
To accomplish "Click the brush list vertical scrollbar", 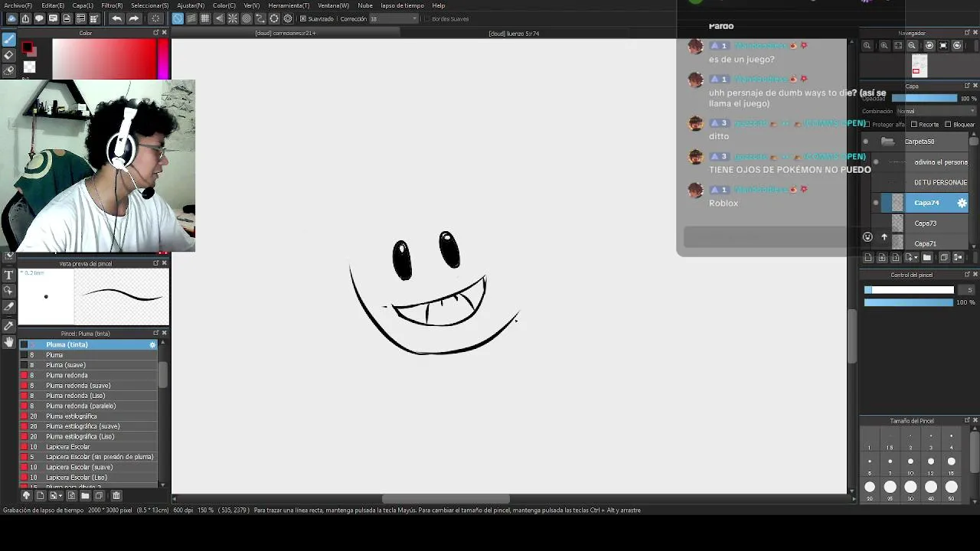I will tap(163, 375).
